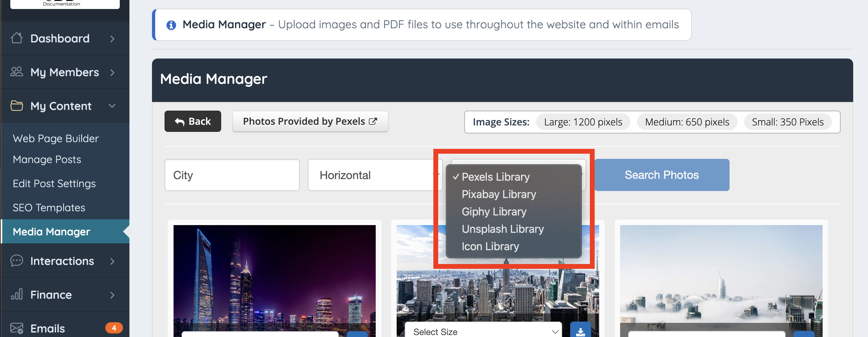The image size is (868, 337).
Task: Click the Back button
Action: [193, 121]
